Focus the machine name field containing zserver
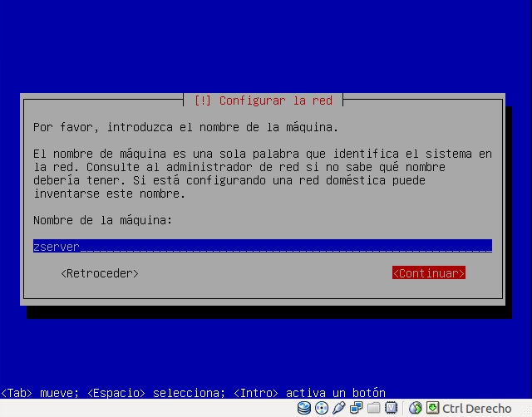This screenshot has width=532, height=417. tap(263, 246)
